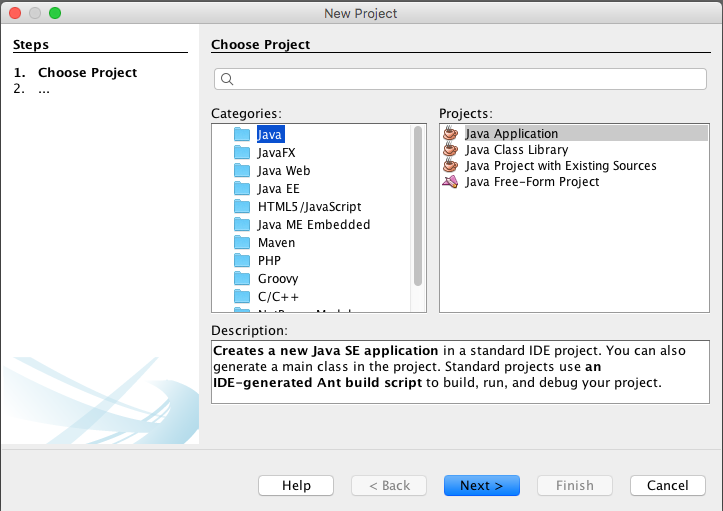The width and height of the screenshot is (723, 511).
Task: Select the C/C++ category
Action: 278,297
